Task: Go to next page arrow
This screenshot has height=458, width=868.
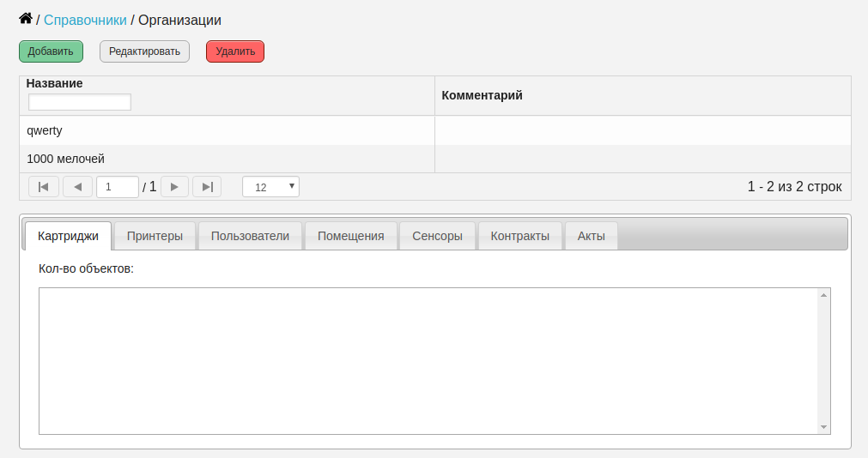Action: point(174,187)
